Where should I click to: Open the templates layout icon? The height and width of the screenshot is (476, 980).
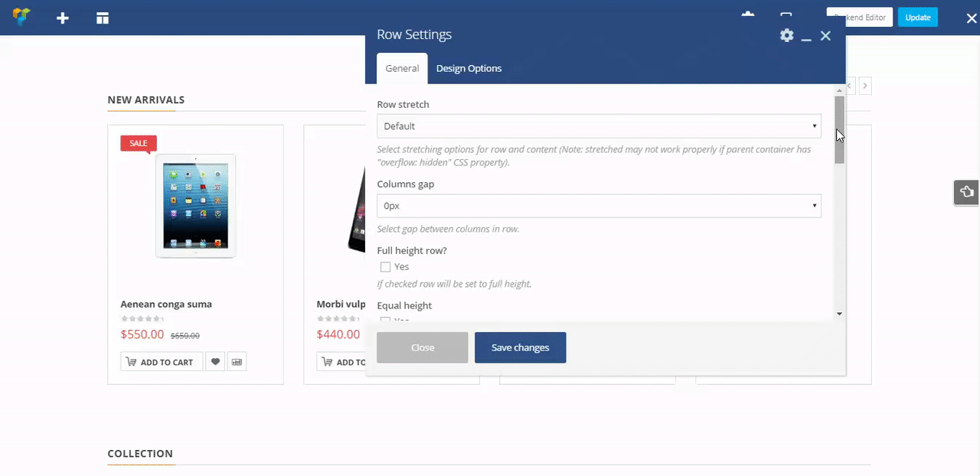pos(103,18)
